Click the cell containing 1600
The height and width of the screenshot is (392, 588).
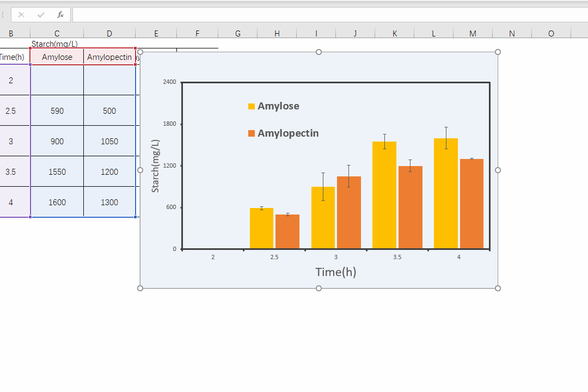[57, 202]
